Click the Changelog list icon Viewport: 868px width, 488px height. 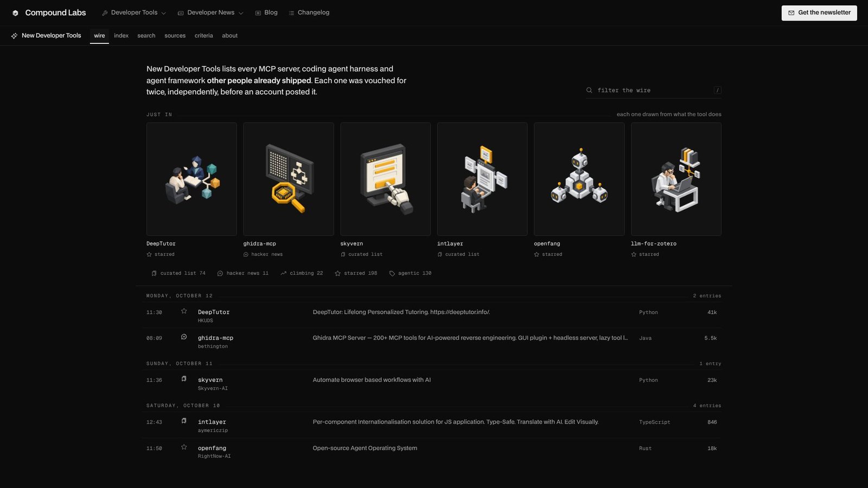pos(291,13)
